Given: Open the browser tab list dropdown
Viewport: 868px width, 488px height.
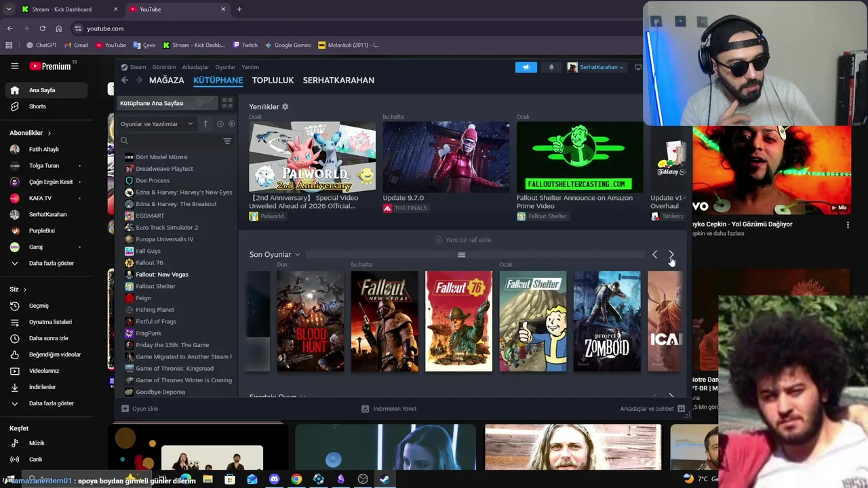Looking at the screenshot, I should [x=8, y=9].
